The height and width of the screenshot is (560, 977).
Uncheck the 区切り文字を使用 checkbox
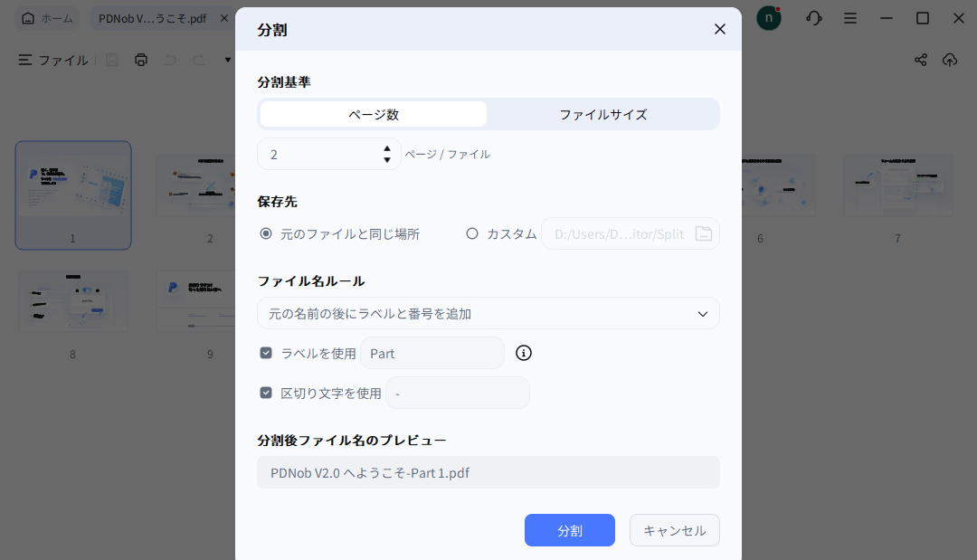tap(266, 393)
